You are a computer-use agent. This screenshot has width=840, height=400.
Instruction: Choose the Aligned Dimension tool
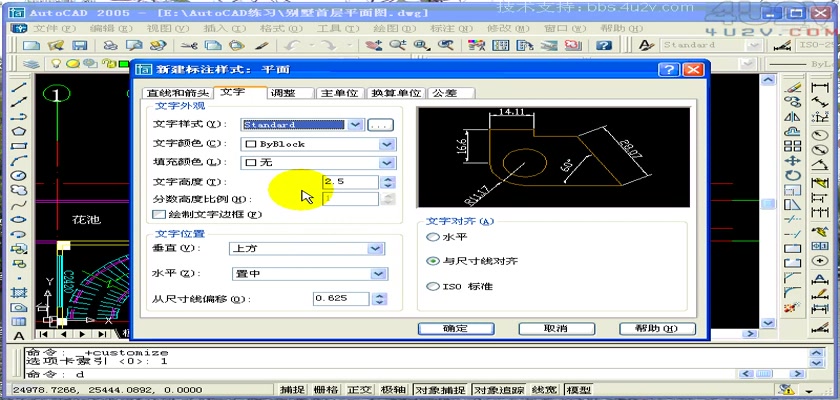pos(820,102)
